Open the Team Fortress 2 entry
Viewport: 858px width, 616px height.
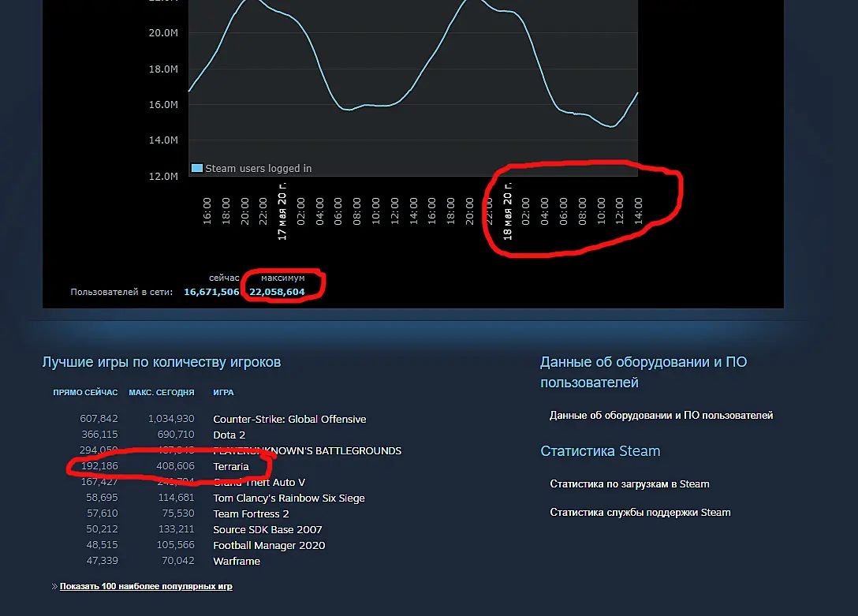(251, 513)
